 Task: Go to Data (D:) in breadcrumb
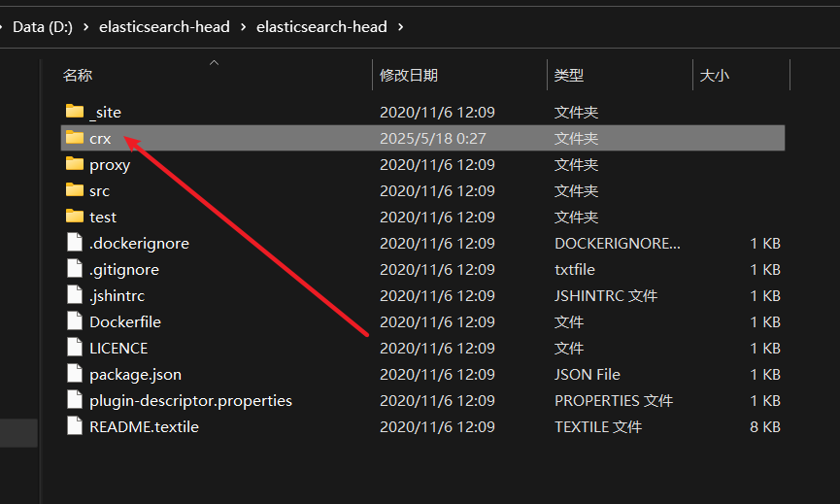(x=43, y=27)
